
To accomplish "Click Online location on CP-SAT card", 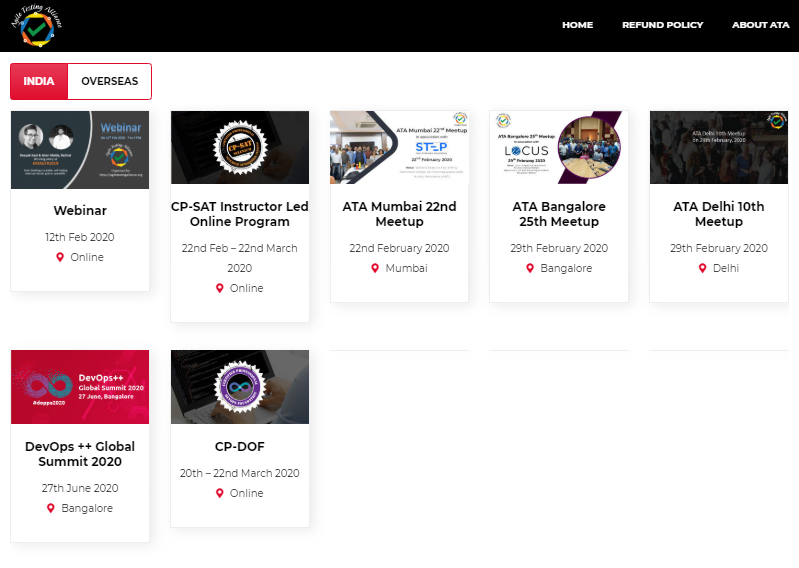I will [247, 288].
